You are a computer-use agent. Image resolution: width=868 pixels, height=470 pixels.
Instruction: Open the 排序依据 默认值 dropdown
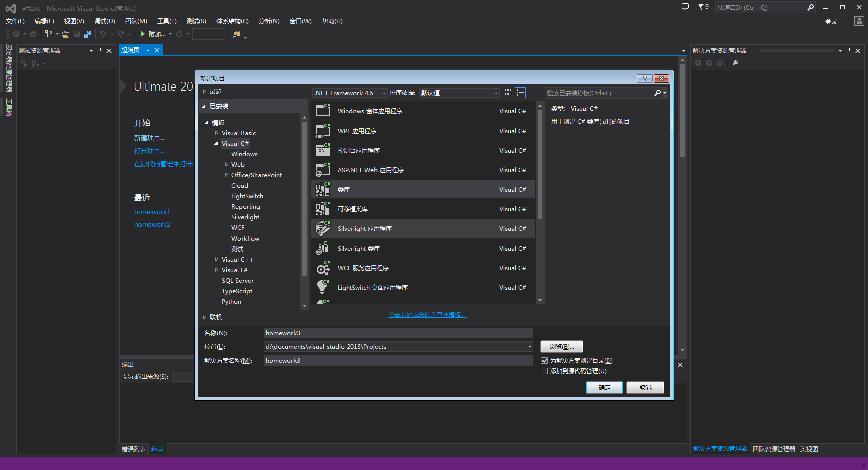click(x=460, y=93)
